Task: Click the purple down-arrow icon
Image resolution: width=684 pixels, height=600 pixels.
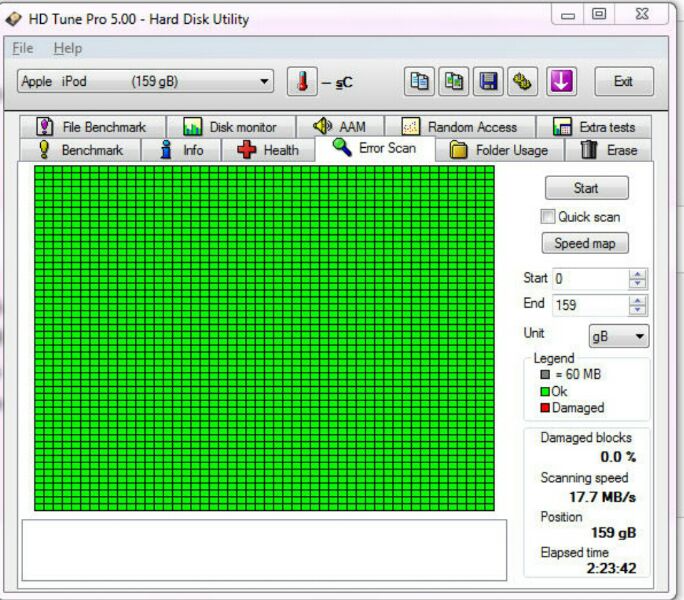Action: [560, 82]
